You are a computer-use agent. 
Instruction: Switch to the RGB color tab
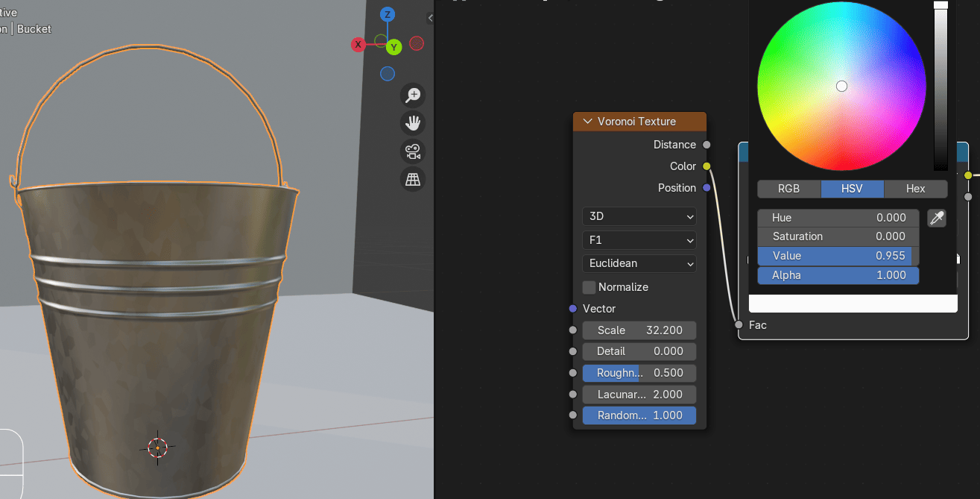(788, 189)
